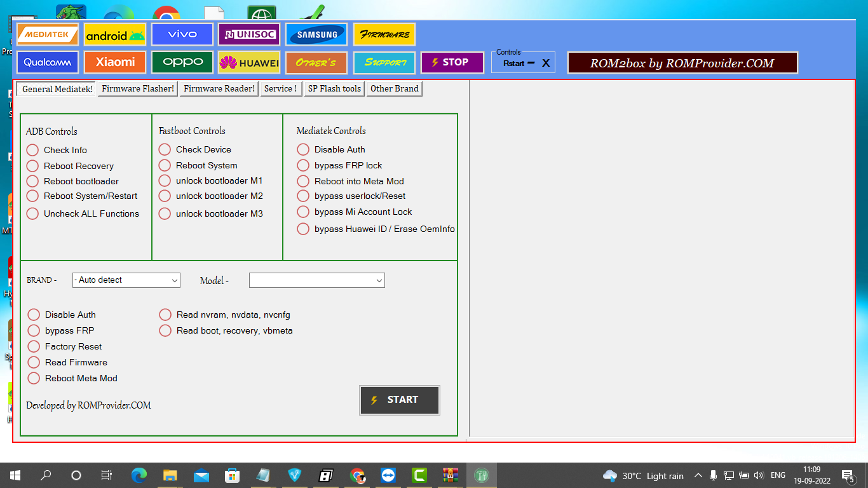Select Fastboot Check Device option
The width and height of the screenshot is (868, 488).
click(x=195, y=149)
